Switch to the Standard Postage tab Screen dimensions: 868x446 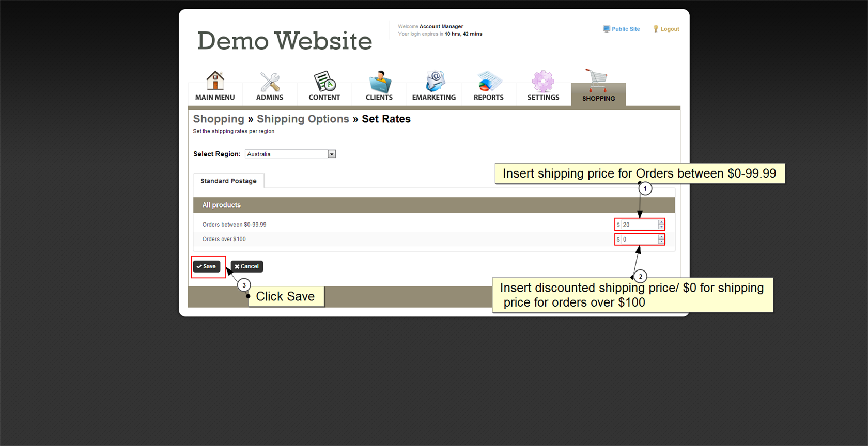point(228,181)
